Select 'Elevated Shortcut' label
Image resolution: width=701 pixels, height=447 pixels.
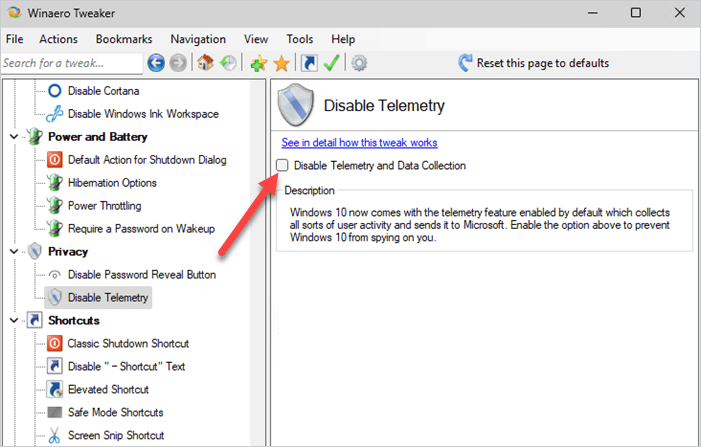coord(108,389)
